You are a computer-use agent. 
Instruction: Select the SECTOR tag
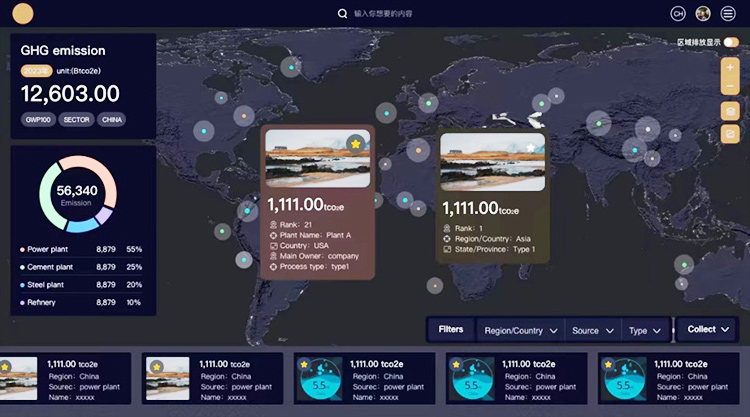(x=77, y=119)
